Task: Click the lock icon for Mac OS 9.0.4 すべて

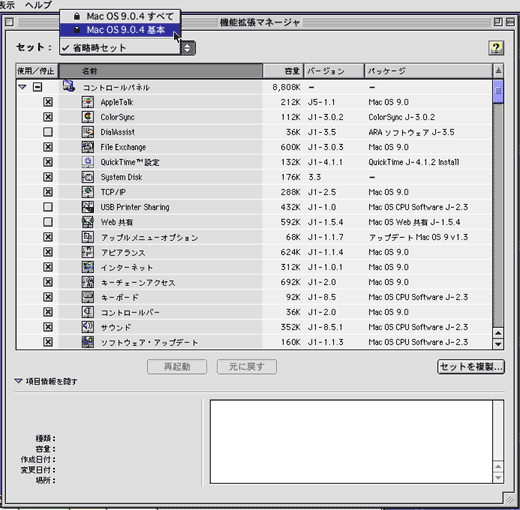Action: point(77,16)
